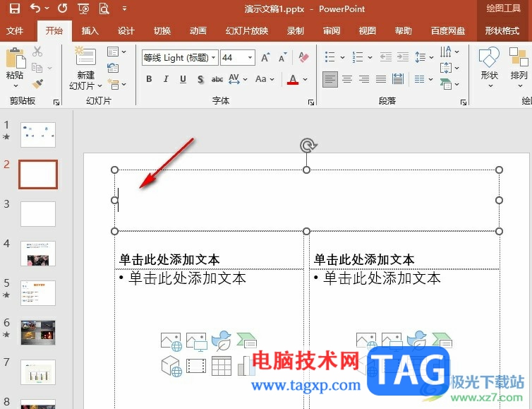This screenshot has width=532, height=409.
Task: Open the 形状格式 Shape Format tab
Action: pos(502,31)
